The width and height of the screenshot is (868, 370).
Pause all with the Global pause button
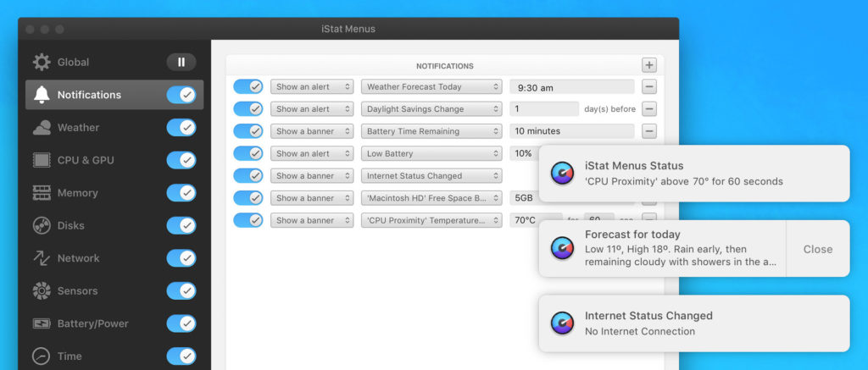point(181,62)
